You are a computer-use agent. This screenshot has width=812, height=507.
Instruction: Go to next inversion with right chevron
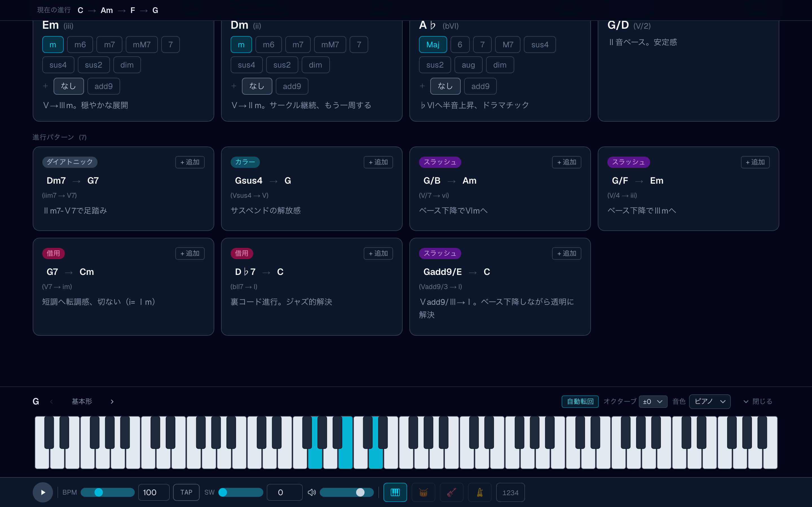pyautogui.click(x=112, y=401)
